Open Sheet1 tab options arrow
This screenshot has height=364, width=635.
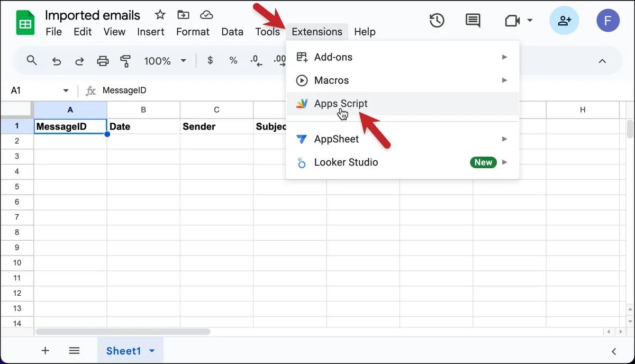point(152,351)
